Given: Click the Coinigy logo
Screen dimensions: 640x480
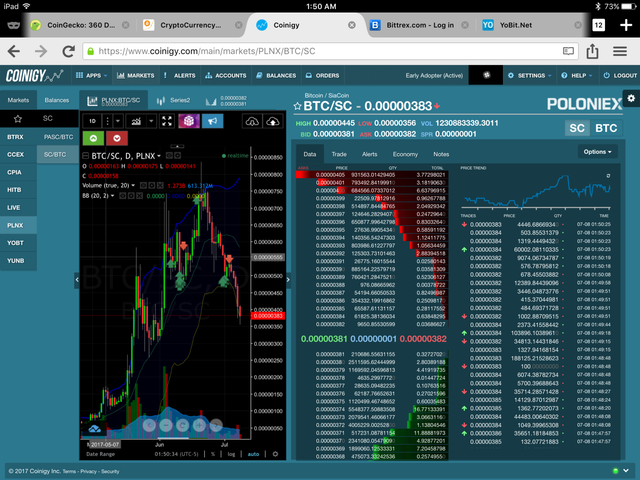Looking at the screenshot, I should point(34,75).
